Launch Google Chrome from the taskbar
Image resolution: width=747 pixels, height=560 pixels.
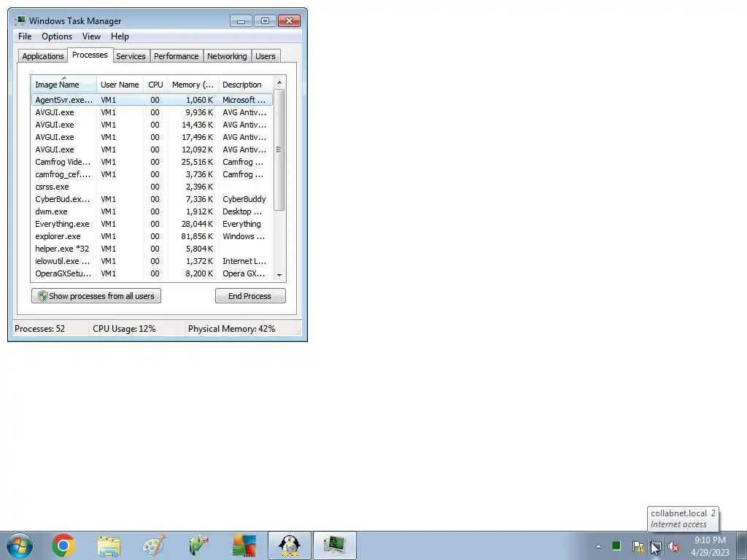pyautogui.click(x=63, y=545)
